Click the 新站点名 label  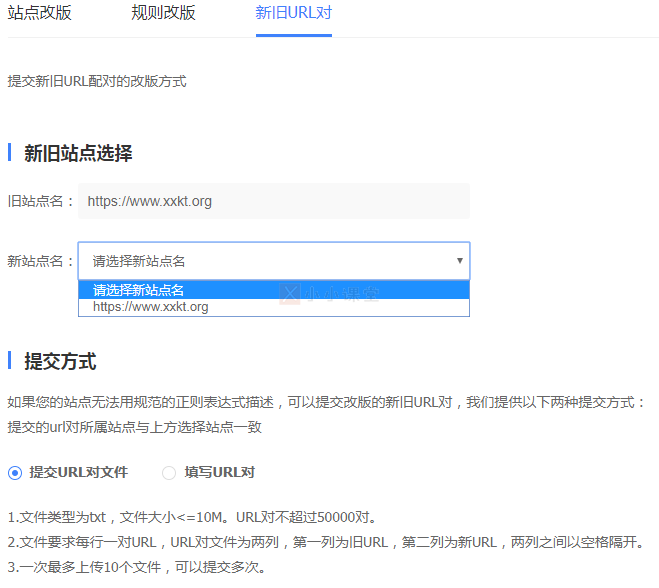point(41,261)
